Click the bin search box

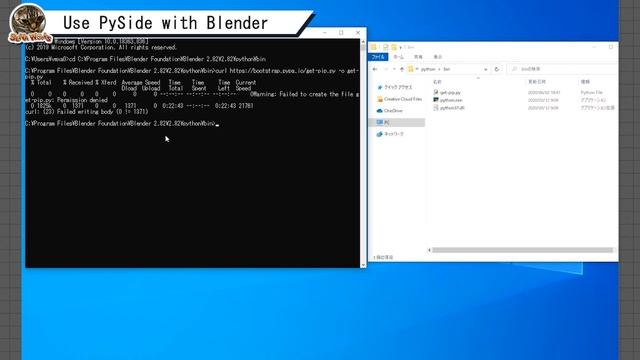562,69
